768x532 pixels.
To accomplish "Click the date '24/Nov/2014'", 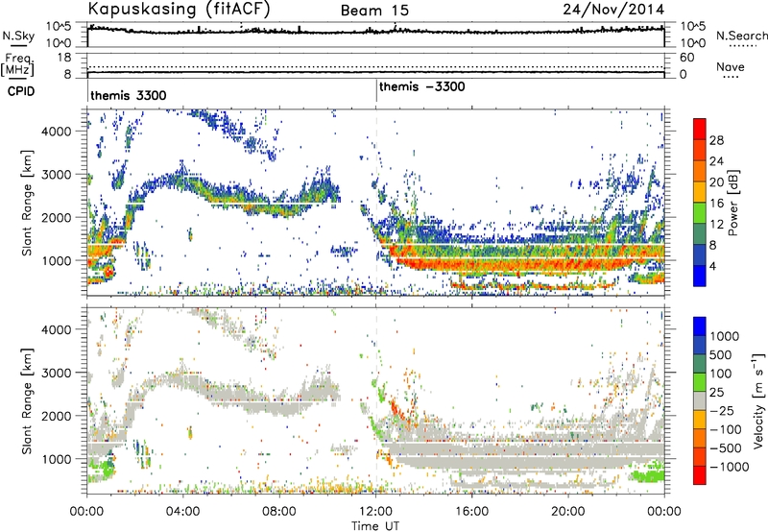I will tap(613, 9).
